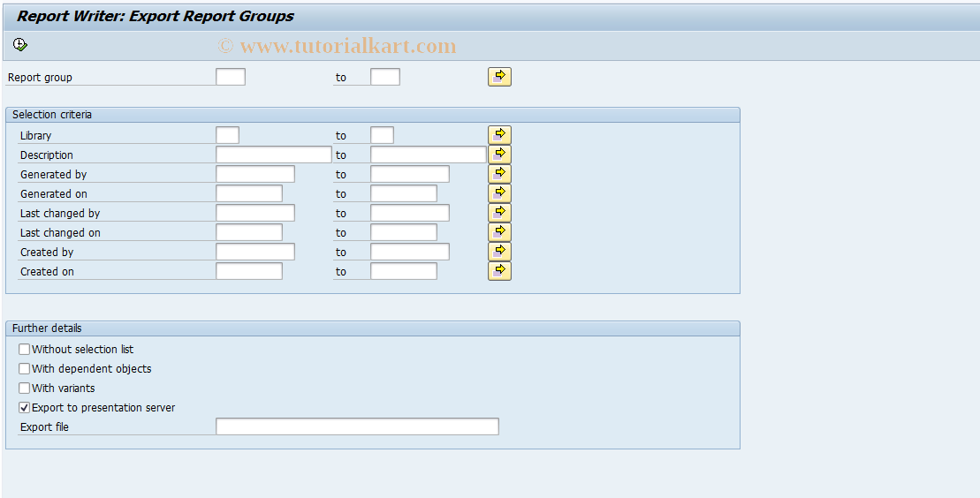Screen dimensions: 980x498
Task: Click the Created on to field
Action: (404, 270)
